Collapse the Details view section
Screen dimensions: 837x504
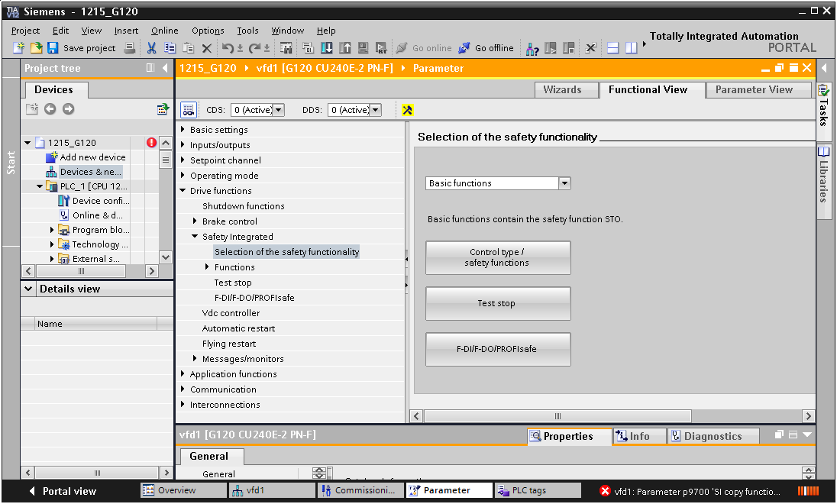tap(28, 289)
